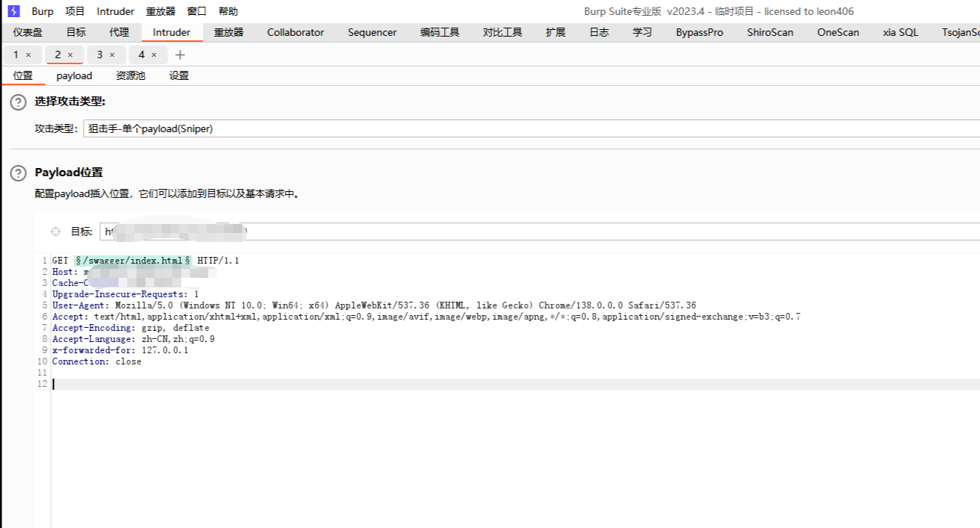Open help for the Payload位置 section

(18, 173)
